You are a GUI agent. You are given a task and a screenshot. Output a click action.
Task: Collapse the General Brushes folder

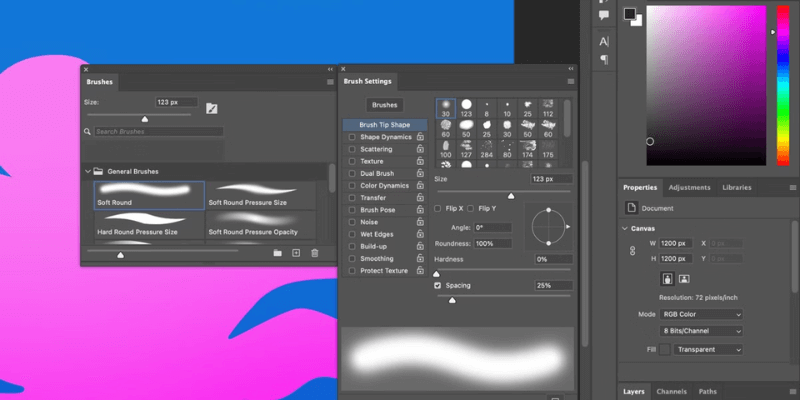click(x=87, y=171)
